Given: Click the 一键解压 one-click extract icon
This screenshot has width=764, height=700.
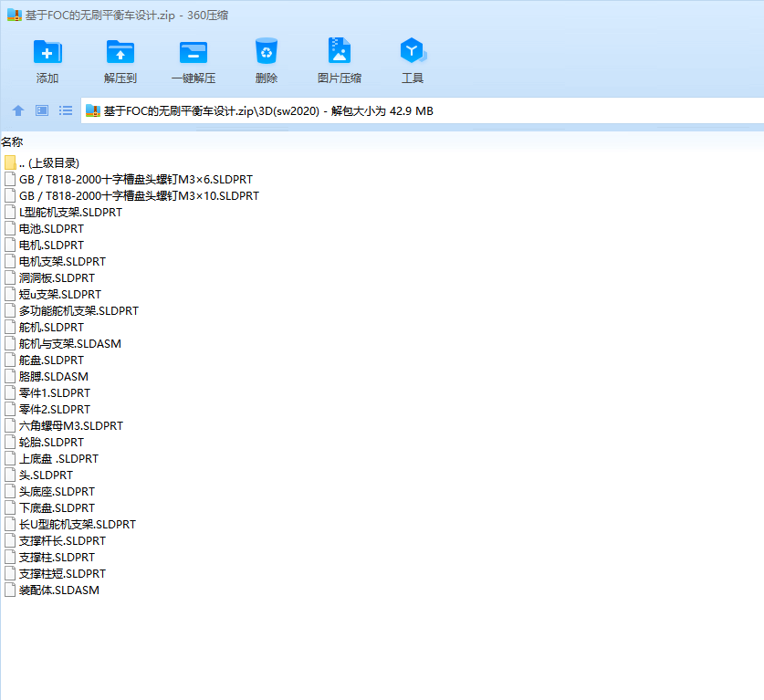Looking at the screenshot, I should 194,52.
